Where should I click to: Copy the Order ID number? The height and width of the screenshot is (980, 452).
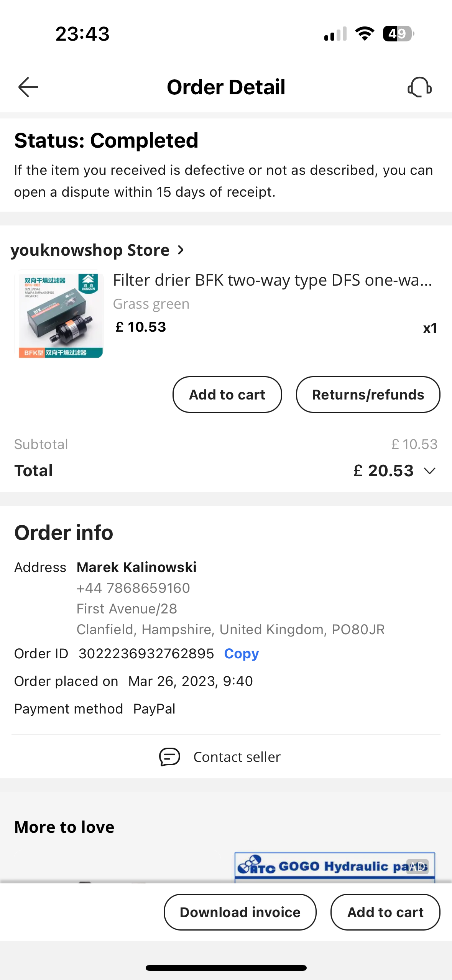[x=241, y=654]
